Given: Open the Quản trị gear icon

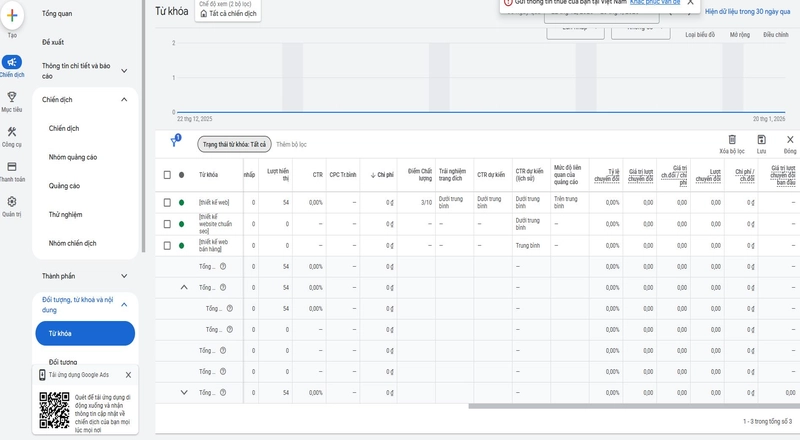Looking at the screenshot, I should pyautogui.click(x=12, y=201).
